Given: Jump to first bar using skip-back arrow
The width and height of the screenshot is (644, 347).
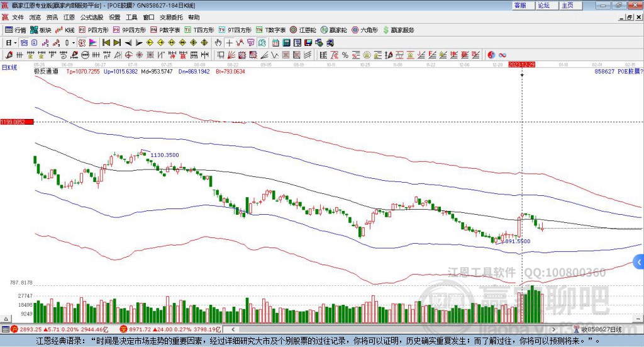Looking at the screenshot, I should coord(106,43).
